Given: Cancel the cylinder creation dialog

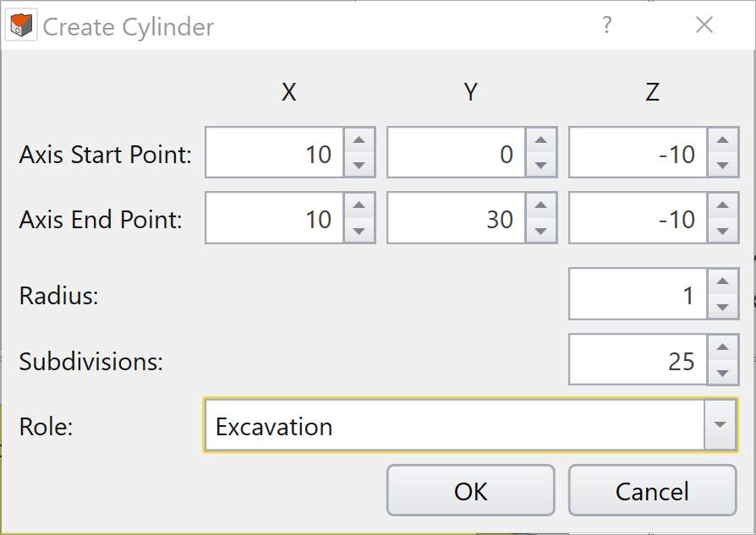Looking at the screenshot, I should pyautogui.click(x=652, y=490).
